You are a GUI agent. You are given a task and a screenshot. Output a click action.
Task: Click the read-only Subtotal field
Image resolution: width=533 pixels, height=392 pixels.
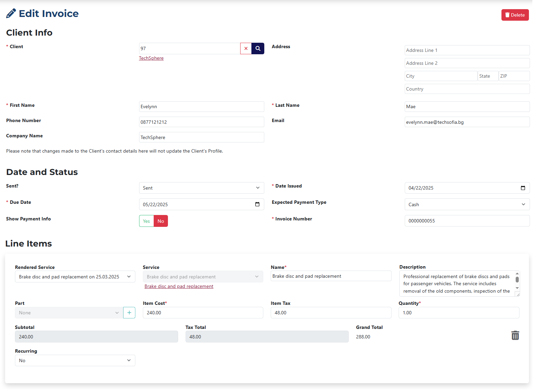96,337
